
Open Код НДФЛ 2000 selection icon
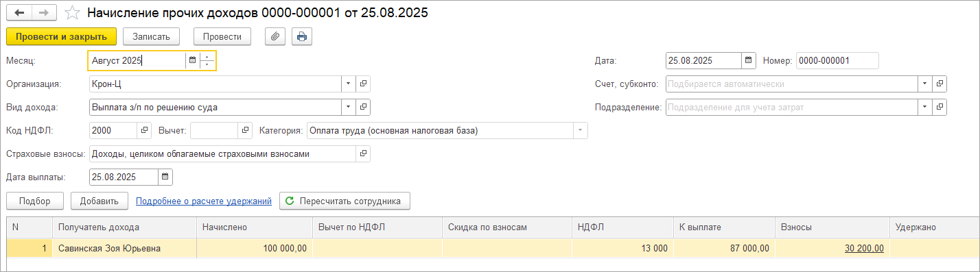[x=144, y=130]
